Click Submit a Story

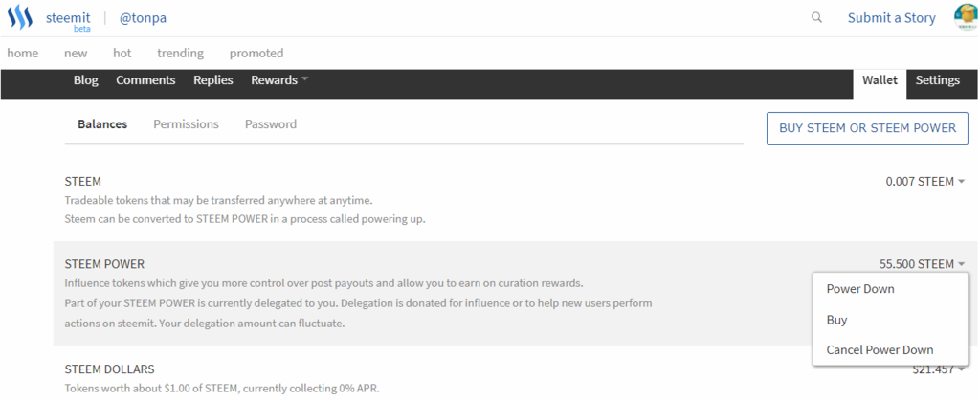point(891,18)
